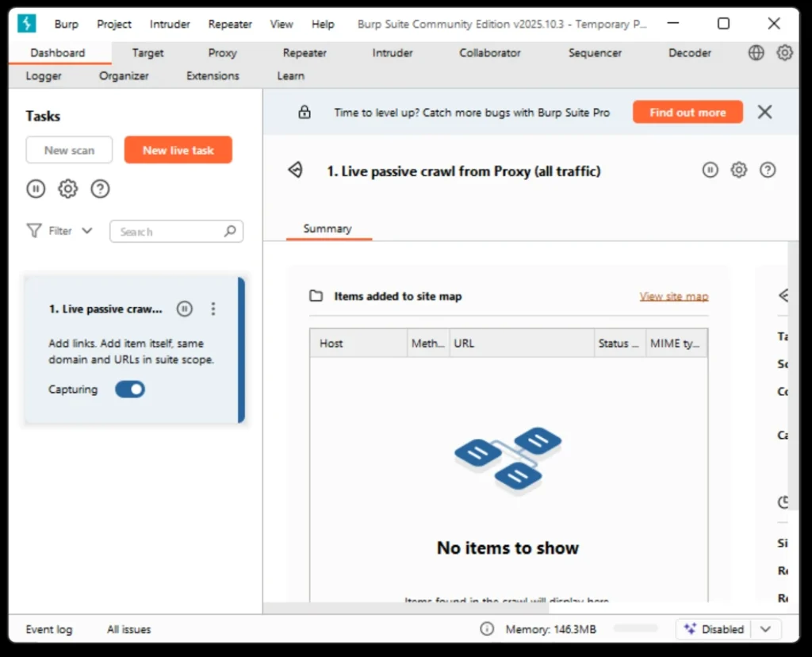Switch to the Target tab
The image size is (812, 657).
(147, 52)
